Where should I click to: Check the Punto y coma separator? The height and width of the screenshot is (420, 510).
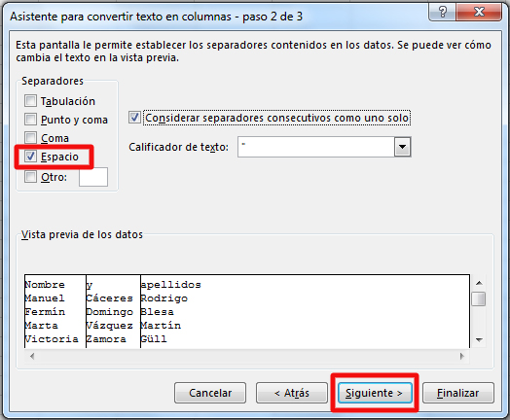[30, 120]
